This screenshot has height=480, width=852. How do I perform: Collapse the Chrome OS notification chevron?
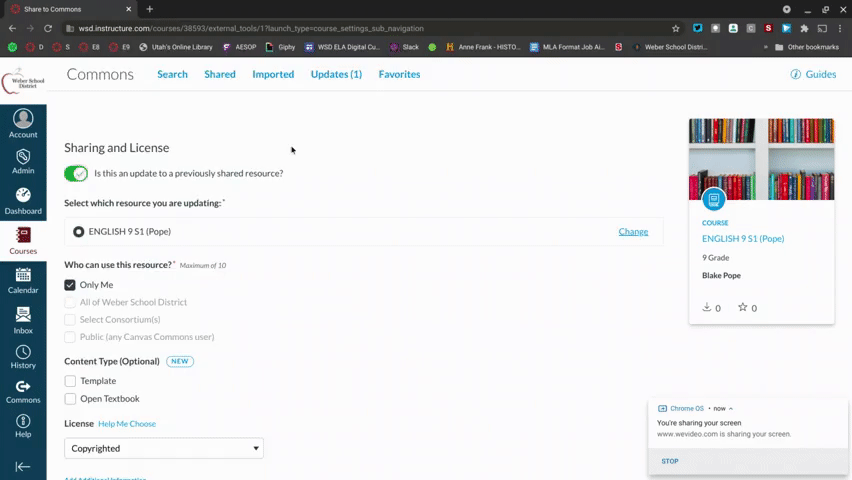point(731,409)
